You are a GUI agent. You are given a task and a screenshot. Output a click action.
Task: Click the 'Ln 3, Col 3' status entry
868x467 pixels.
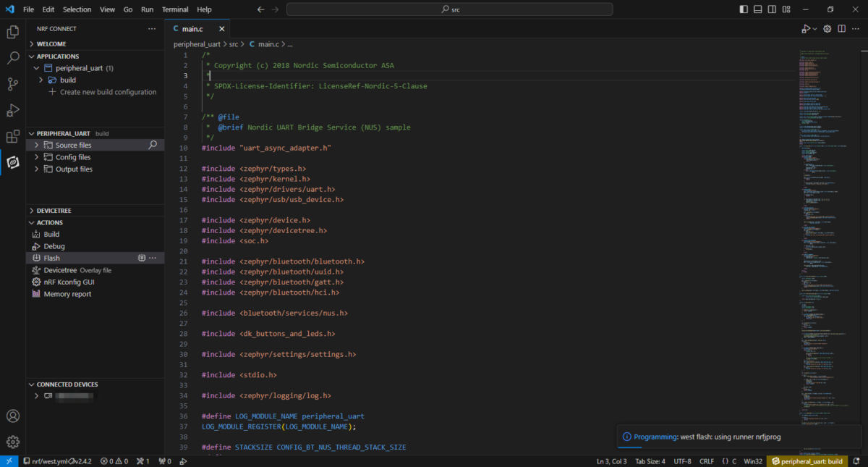pos(612,460)
